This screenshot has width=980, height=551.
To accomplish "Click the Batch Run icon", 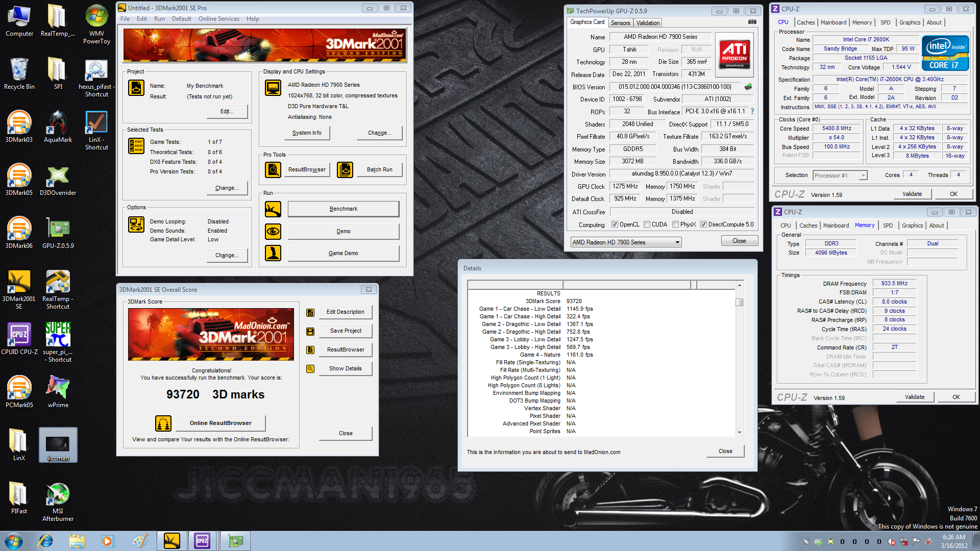I will tap(345, 169).
